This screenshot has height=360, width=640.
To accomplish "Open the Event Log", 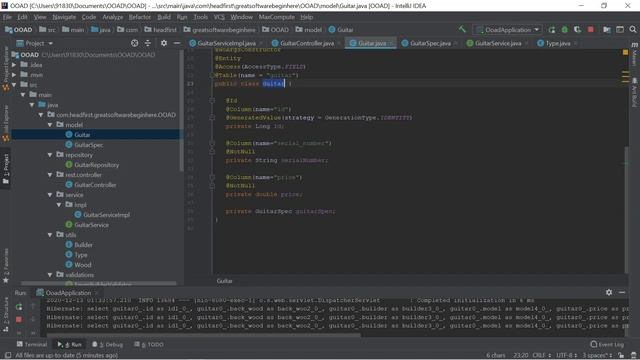I will 607,344.
